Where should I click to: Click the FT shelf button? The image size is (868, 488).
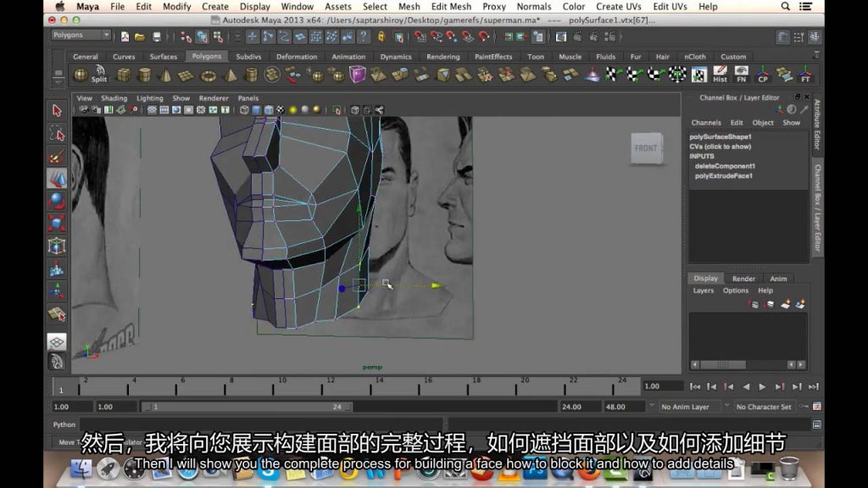(805, 75)
